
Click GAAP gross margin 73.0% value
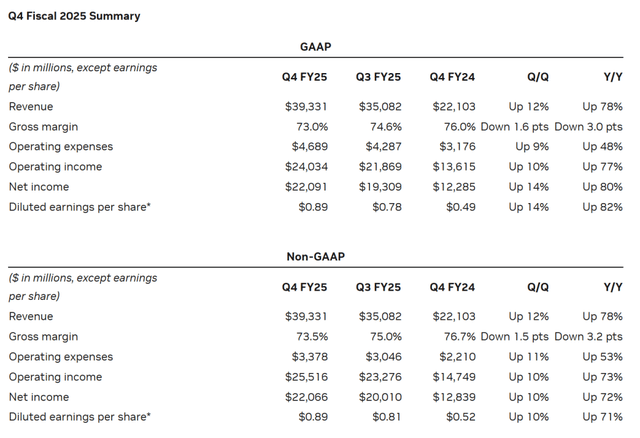click(312, 127)
